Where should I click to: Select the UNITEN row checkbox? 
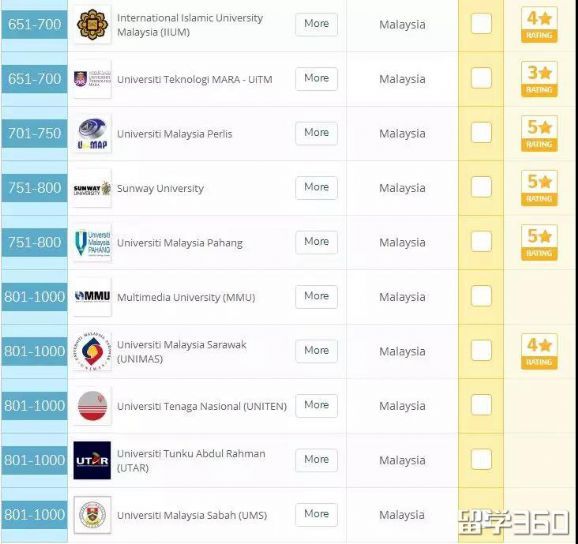click(481, 405)
